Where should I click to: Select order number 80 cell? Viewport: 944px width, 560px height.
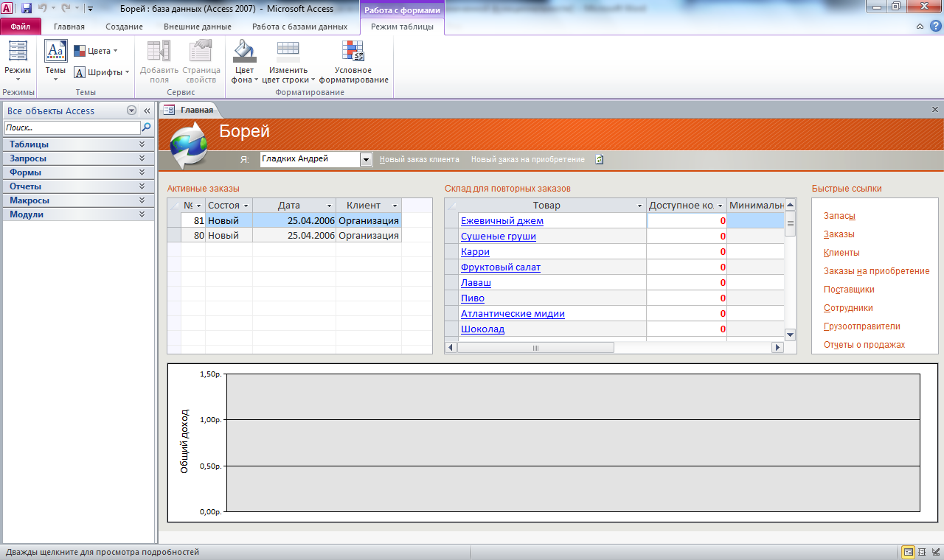193,236
